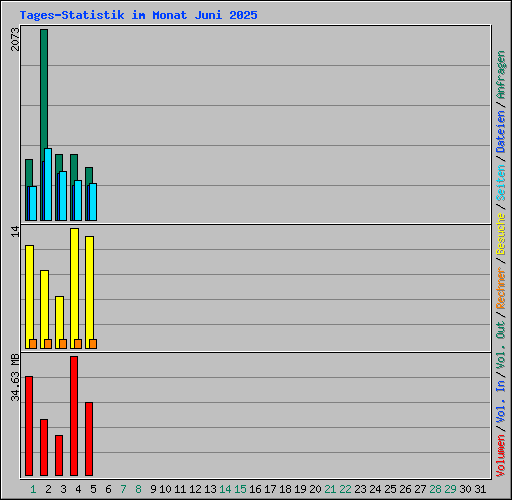
Task: Click the 'Dateien' legend label
Action: click(501, 132)
